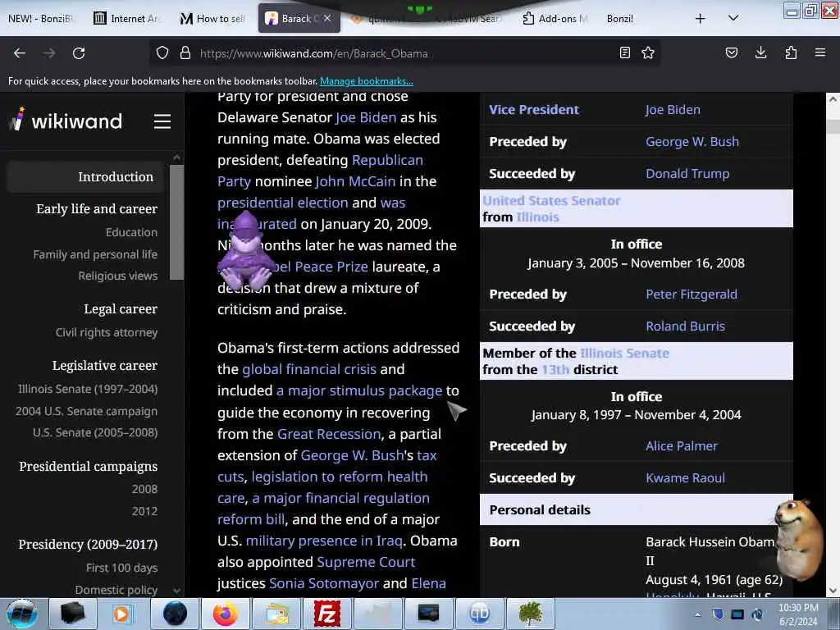Switch to the Internet Archive tab
This screenshot has width=840, height=630.
point(129,19)
